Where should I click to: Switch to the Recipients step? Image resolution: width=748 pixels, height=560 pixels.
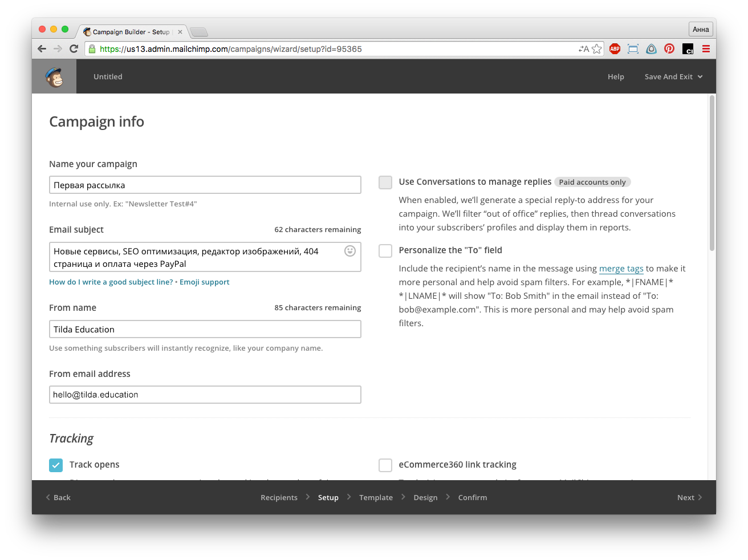pos(279,498)
